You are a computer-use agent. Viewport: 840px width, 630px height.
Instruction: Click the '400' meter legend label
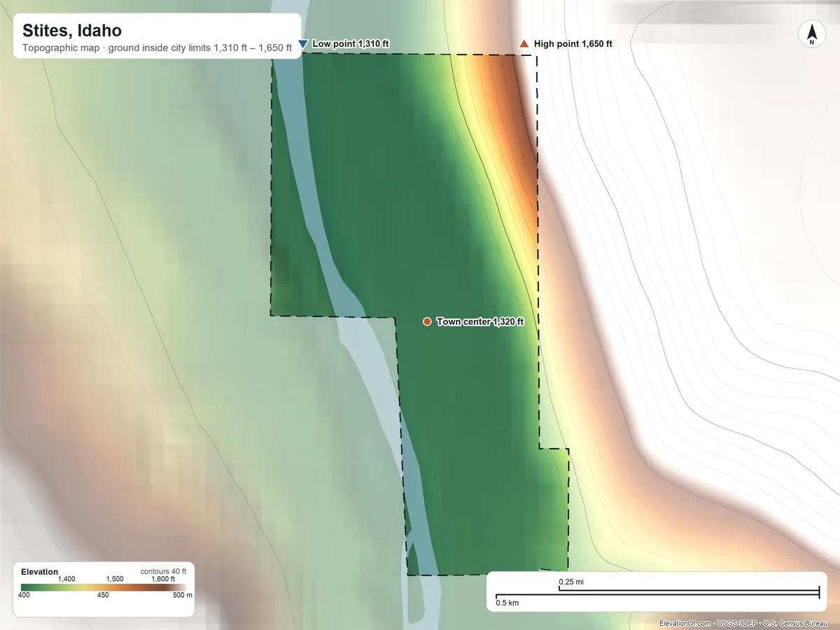pyautogui.click(x=24, y=596)
